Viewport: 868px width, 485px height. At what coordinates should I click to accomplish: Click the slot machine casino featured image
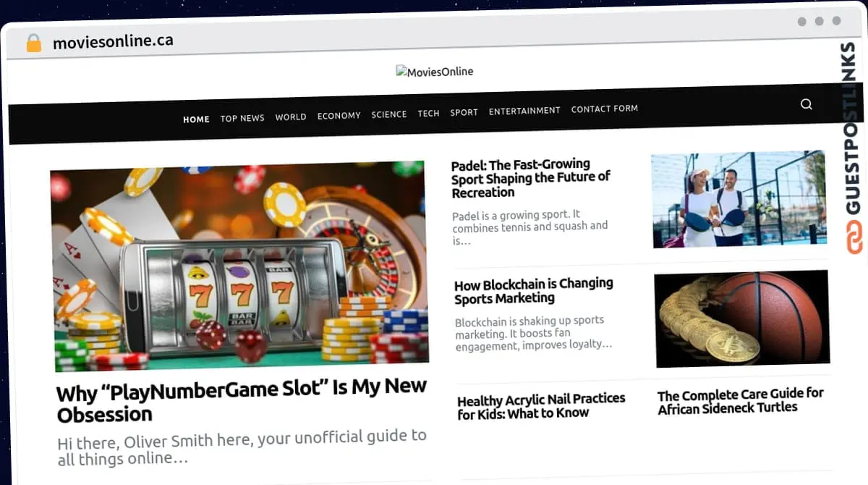click(239, 266)
